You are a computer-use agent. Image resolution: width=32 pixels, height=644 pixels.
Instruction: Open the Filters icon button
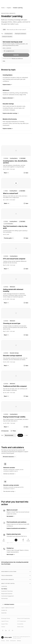pyautogui.click(x=13, y=431)
